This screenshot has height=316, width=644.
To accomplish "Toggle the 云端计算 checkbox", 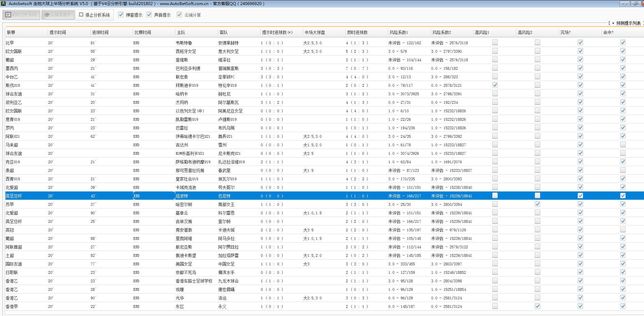I will click(179, 15).
